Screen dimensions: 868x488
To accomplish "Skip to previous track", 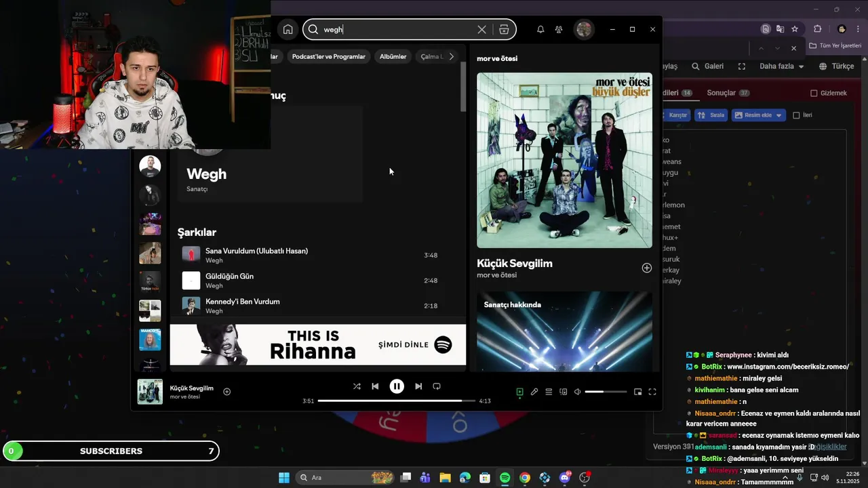I will pyautogui.click(x=375, y=386).
